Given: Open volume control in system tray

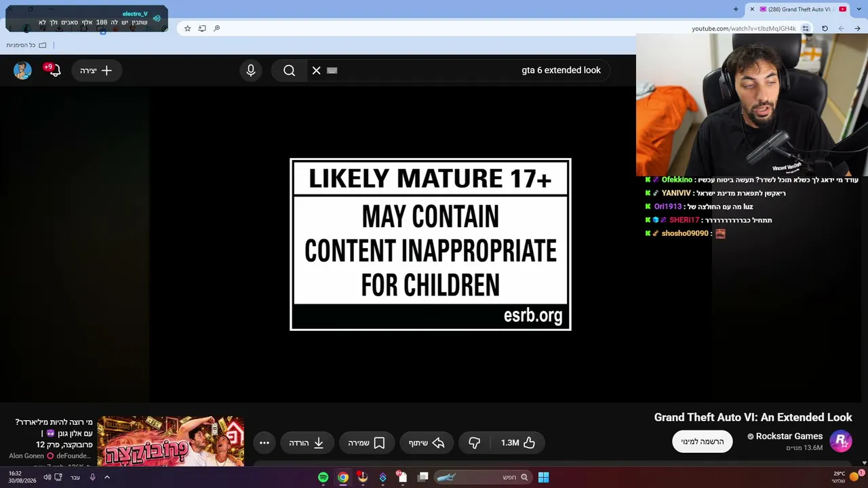Looking at the screenshot, I should pyautogui.click(x=47, y=477).
